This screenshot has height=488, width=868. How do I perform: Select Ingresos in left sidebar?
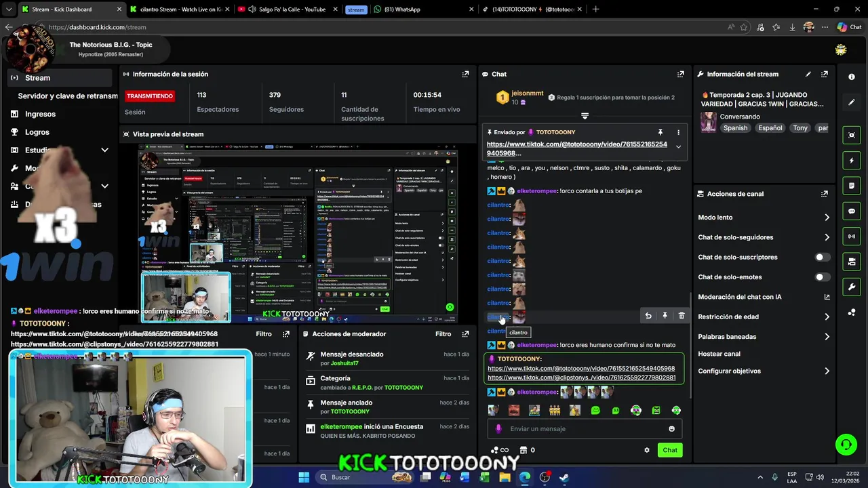pyautogui.click(x=40, y=115)
